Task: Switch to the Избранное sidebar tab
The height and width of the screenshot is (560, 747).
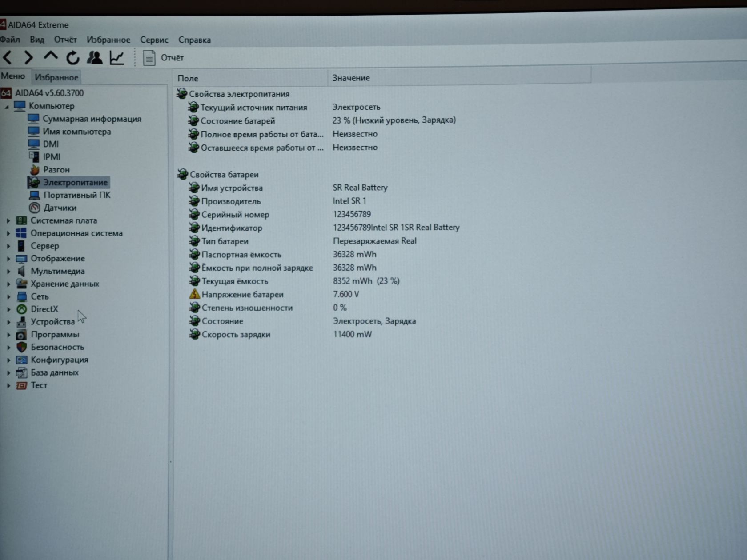Action: pos(56,77)
